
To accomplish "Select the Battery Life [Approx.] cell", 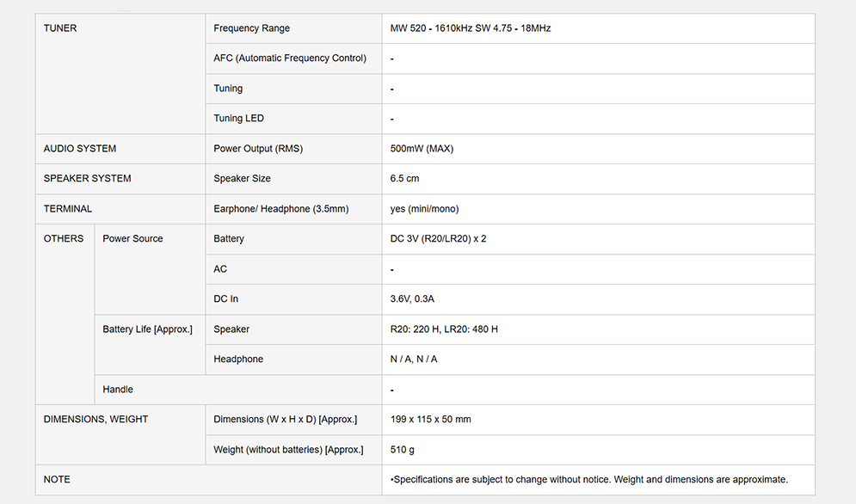I will (x=147, y=329).
